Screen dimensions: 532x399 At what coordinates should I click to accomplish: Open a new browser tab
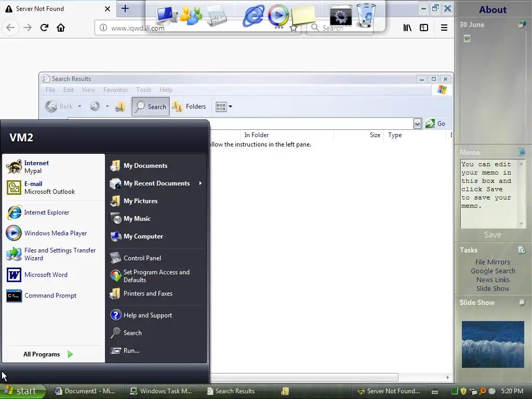125,8
